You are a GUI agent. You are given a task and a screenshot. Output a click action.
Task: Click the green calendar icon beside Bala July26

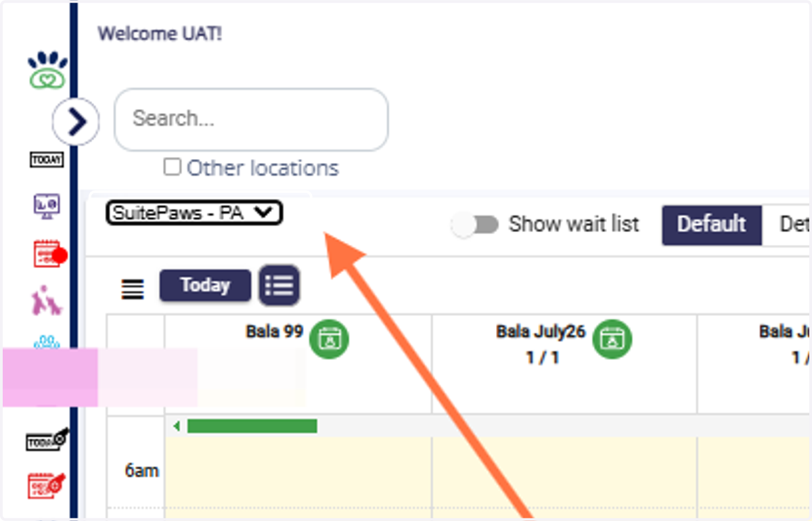[612, 339]
